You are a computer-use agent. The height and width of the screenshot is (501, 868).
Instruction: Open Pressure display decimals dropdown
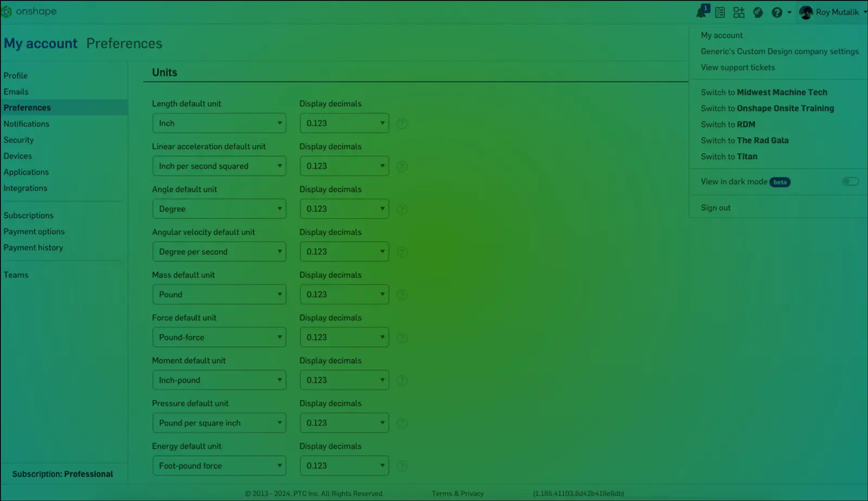coord(344,423)
